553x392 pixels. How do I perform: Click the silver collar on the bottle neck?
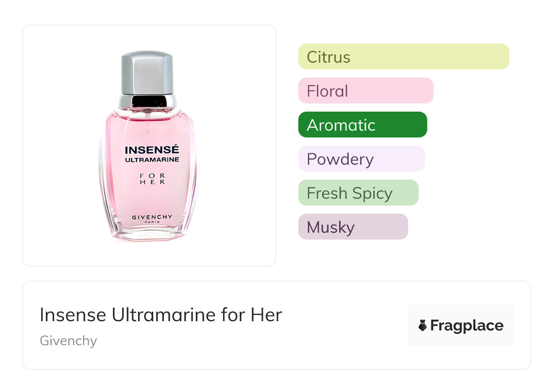pos(148,101)
